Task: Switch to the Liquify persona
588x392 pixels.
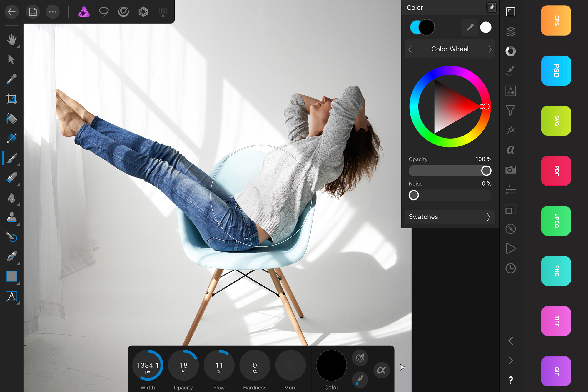Action: coord(123,12)
